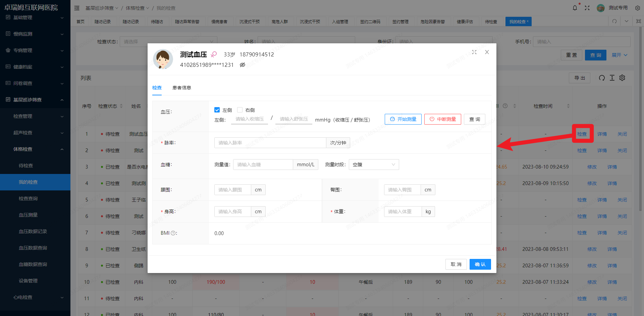644x316 pixels.
Task: Click 修改 in the 2023-08-10 09:24:59 row
Action: click(592, 167)
